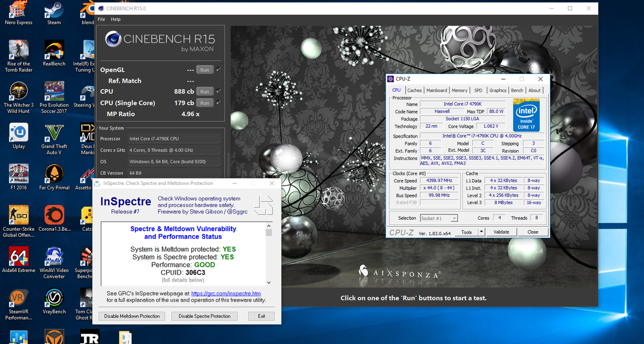Click the Tools button in CPU-Z
The height and width of the screenshot is (344, 644).
(x=466, y=232)
